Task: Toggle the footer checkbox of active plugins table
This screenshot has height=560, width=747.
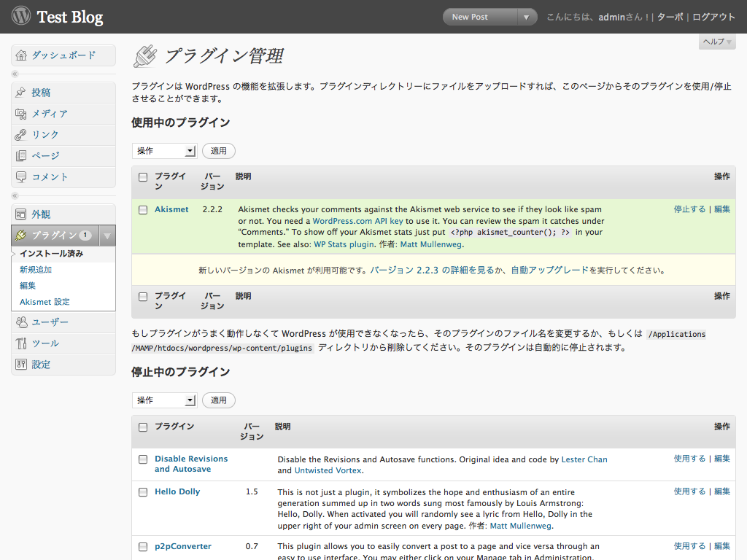Action: click(143, 297)
